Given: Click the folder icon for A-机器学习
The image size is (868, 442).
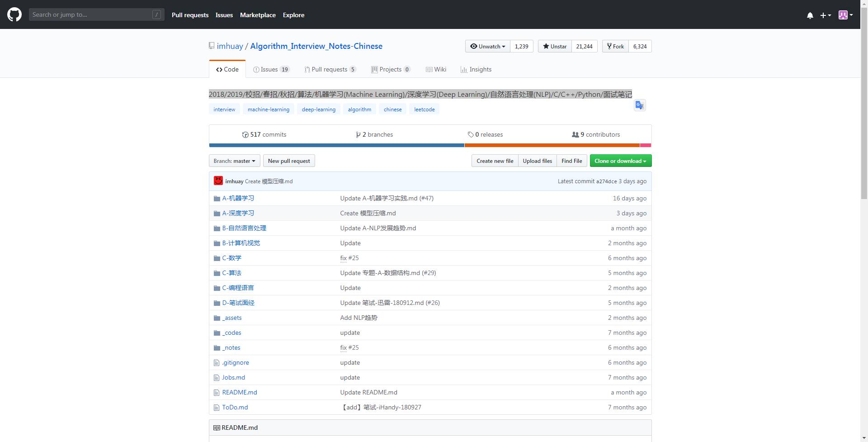Looking at the screenshot, I should (x=217, y=199).
